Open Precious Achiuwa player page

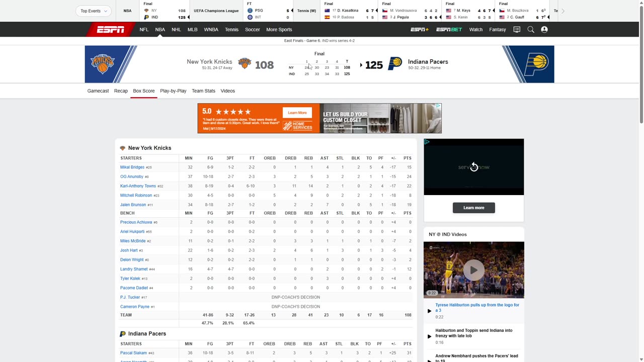[x=136, y=222]
